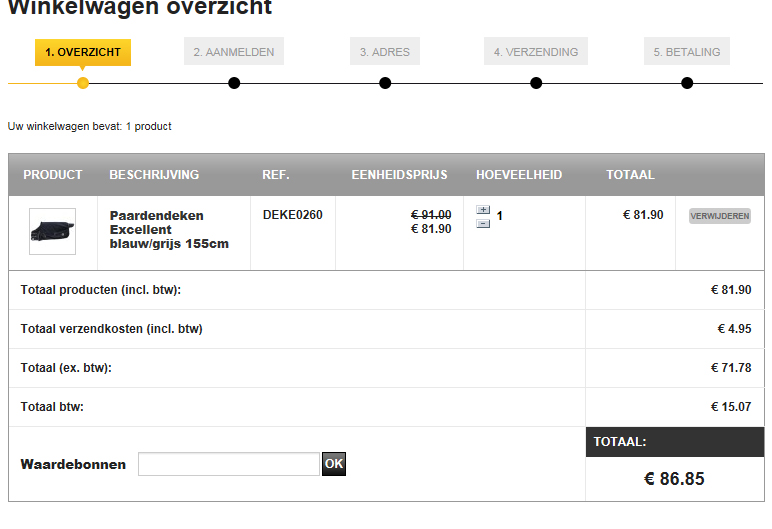Viewport: 772px width, 529px height.
Task: Click the Eenheidsprijs column header
Action: click(399, 175)
